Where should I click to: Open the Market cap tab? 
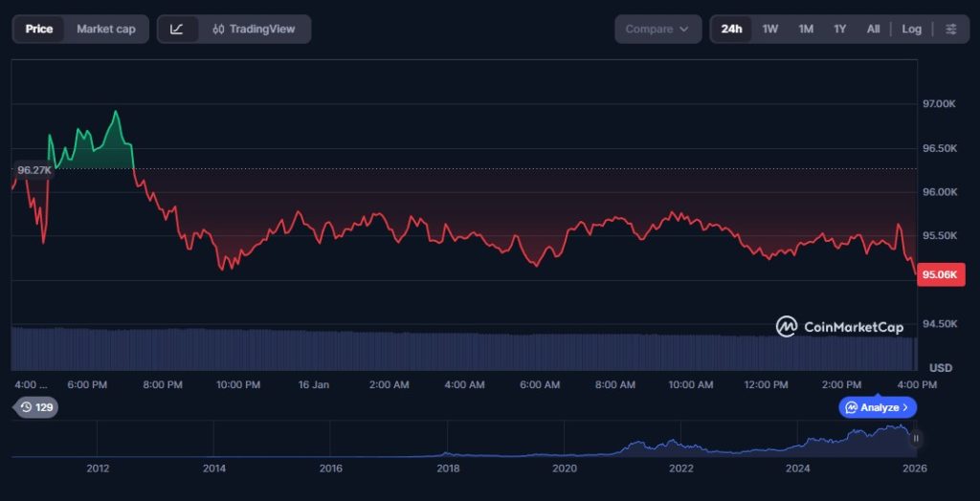105,29
